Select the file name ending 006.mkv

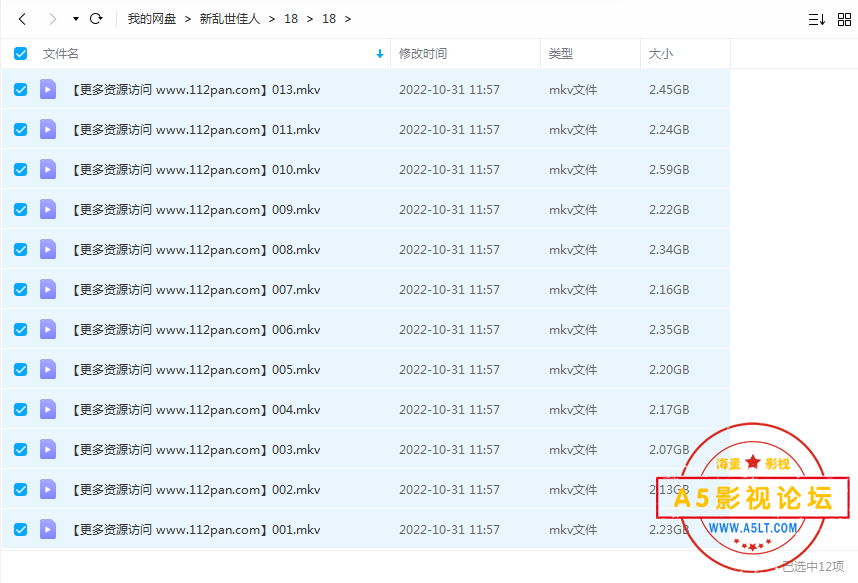(195, 330)
